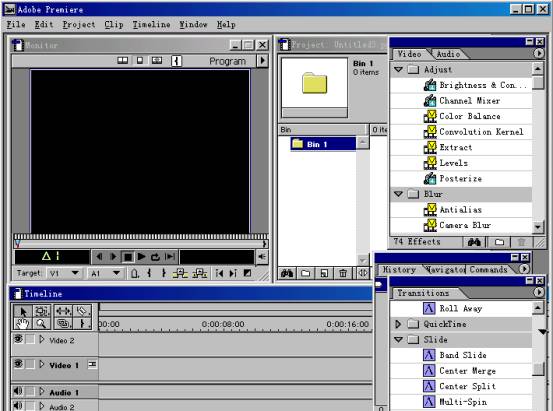Select the arrow Selection tool in Timeline
This screenshot has width=553, height=411.
23,311
